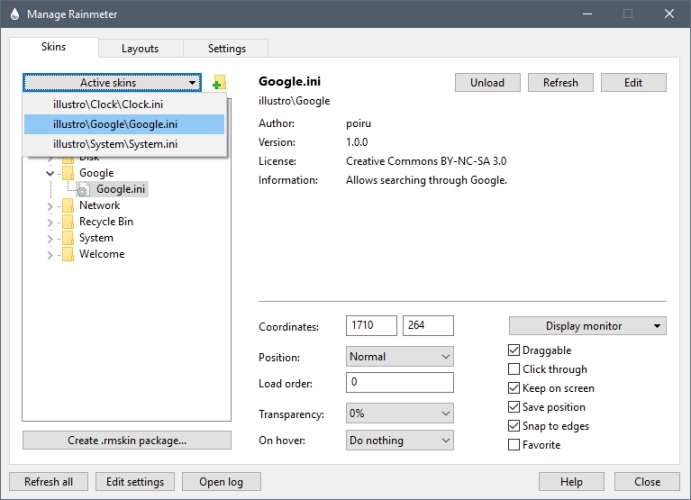
Task: Select the Recycle Bin tree label
Action: (x=106, y=222)
